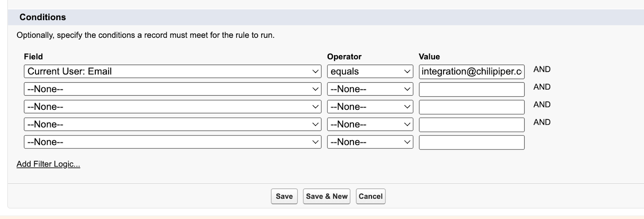The image size is (644, 219).
Task: Open fifth row Field dropdown showing --None--
Action: 173,142
